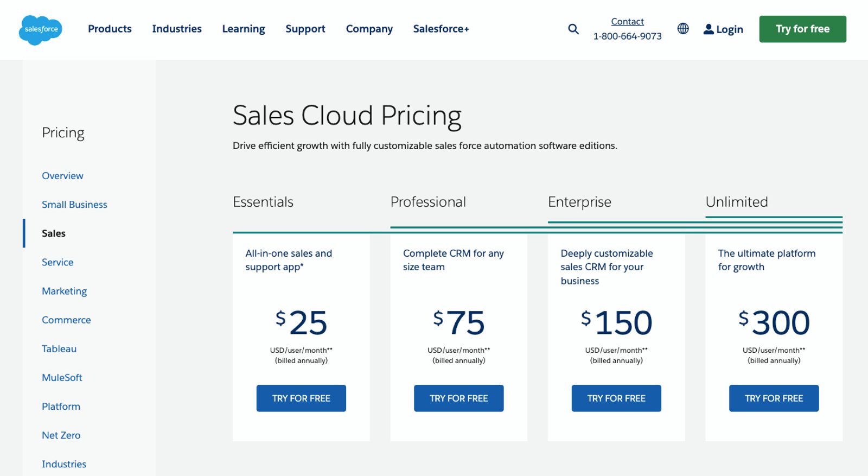Open Small Business pricing in sidebar
Screen dimensions: 868x476
tap(74, 205)
